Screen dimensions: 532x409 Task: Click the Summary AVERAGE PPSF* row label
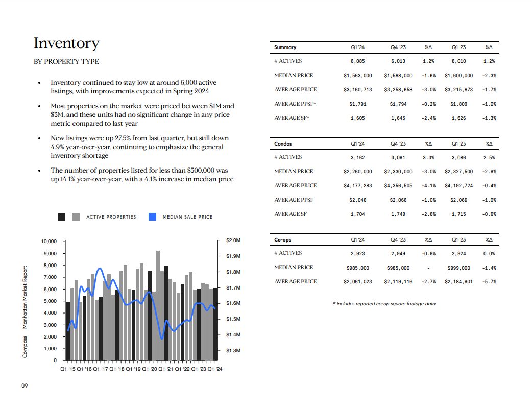[295, 104]
